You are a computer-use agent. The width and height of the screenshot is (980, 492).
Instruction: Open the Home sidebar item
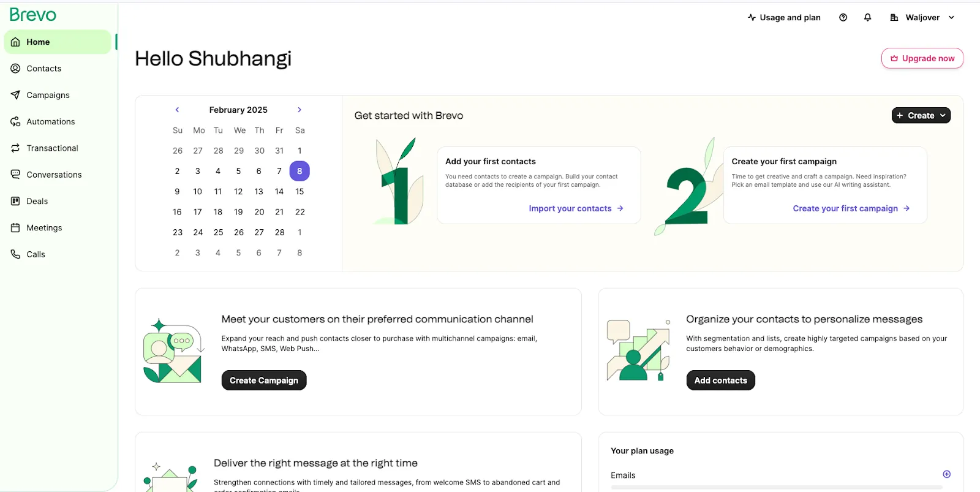pos(58,42)
